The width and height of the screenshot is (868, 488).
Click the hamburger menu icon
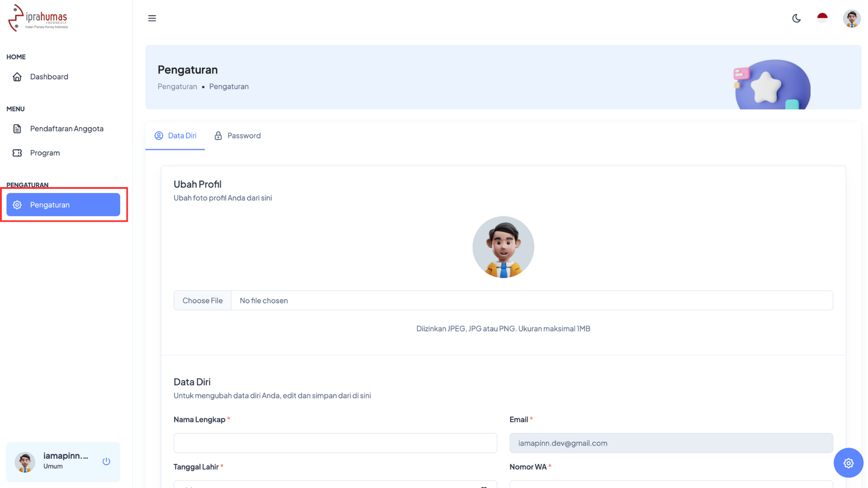tap(152, 18)
